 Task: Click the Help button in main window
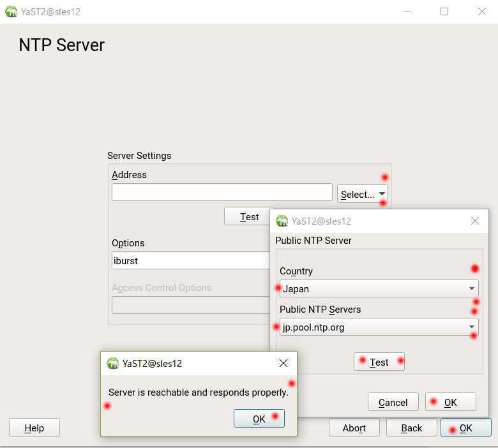click(x=34, y=428)
